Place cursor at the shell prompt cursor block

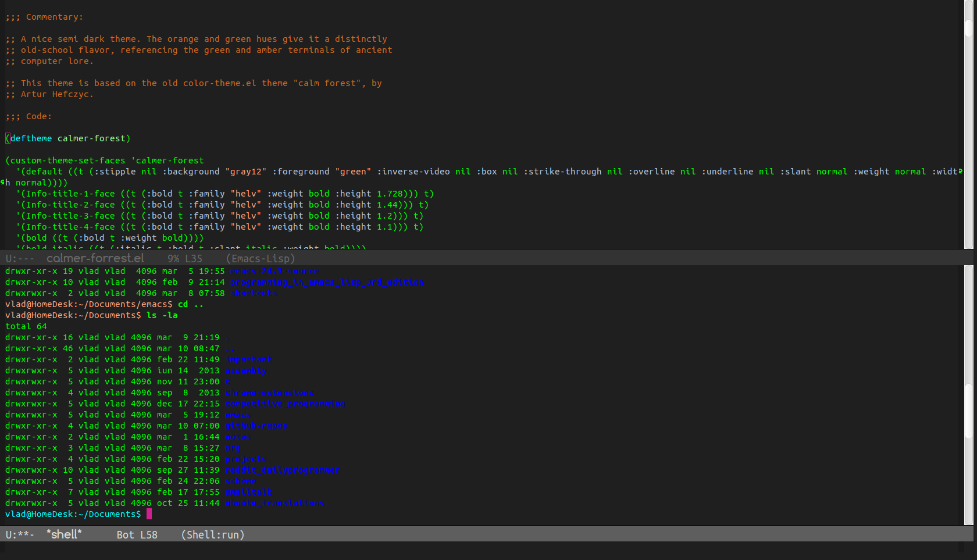[x=149, y=514]
